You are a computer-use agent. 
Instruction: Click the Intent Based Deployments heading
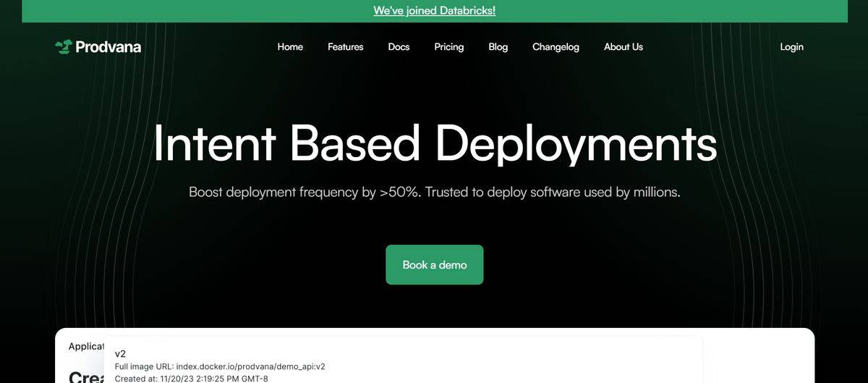point(434,143)
